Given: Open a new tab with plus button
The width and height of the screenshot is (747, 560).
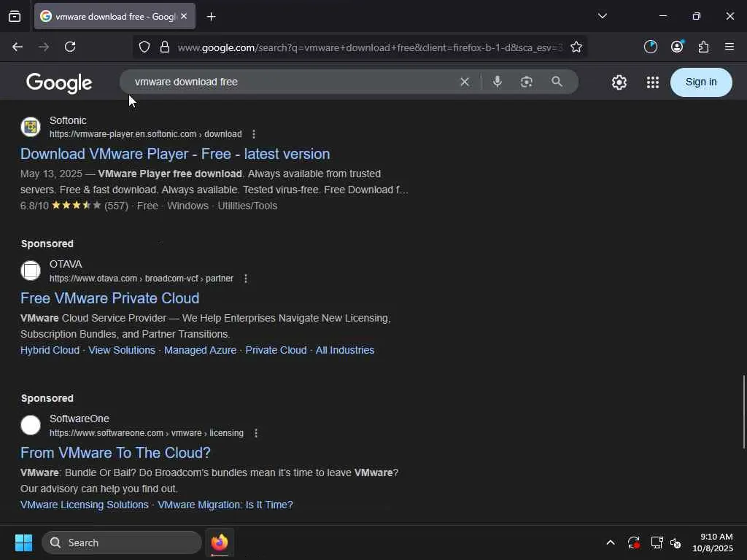Looking at the screenshot, I should (x=211, y=17).
